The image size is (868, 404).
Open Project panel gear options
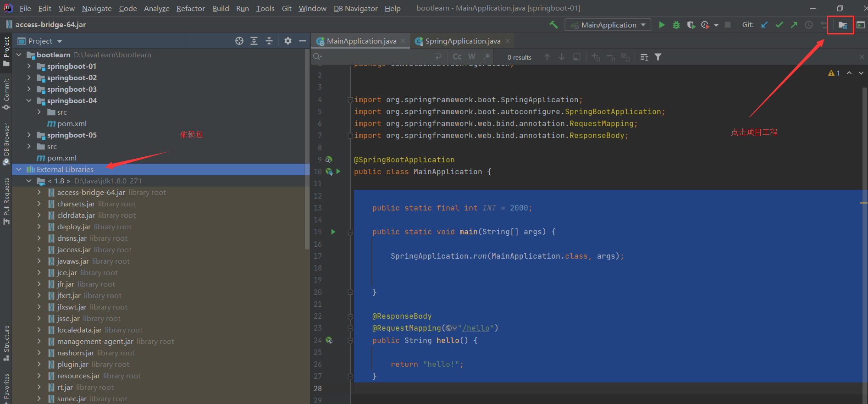point(287,41)
